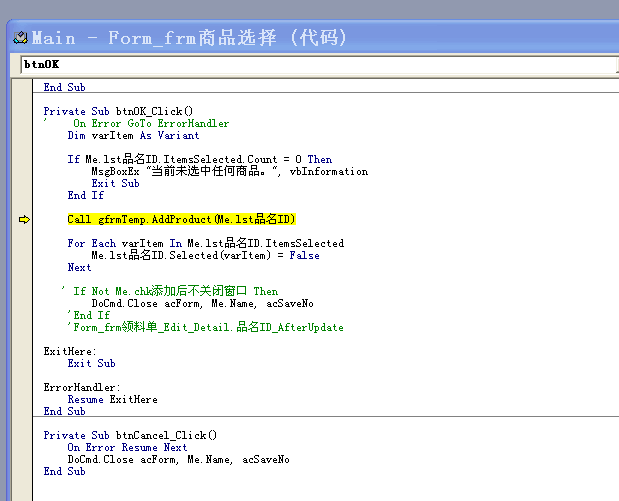Click Exit Sub inside the If block
The height and width of the screenshot is (501, 619).
coord(115,183)
